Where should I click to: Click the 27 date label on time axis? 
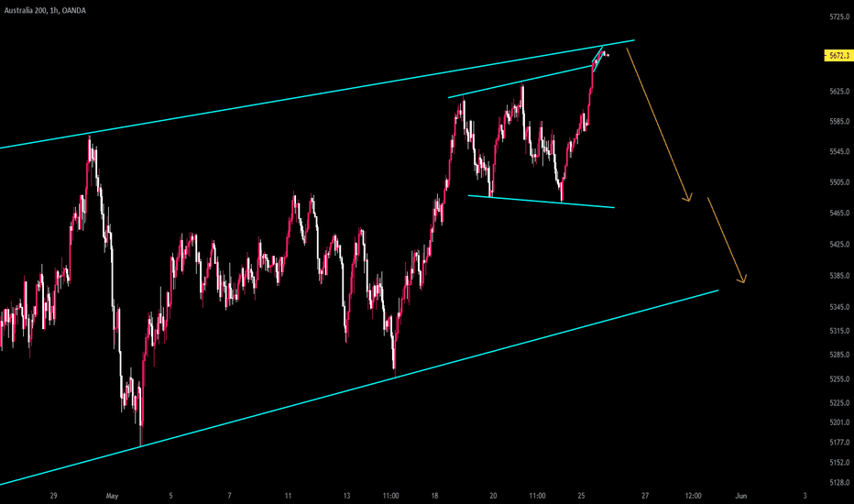tap(645, 496)
